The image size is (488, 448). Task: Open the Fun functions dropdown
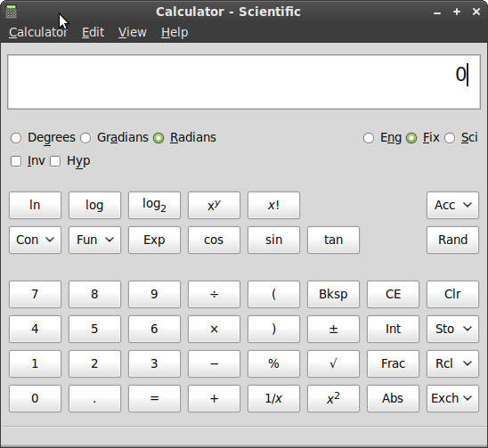coord(94,240)
